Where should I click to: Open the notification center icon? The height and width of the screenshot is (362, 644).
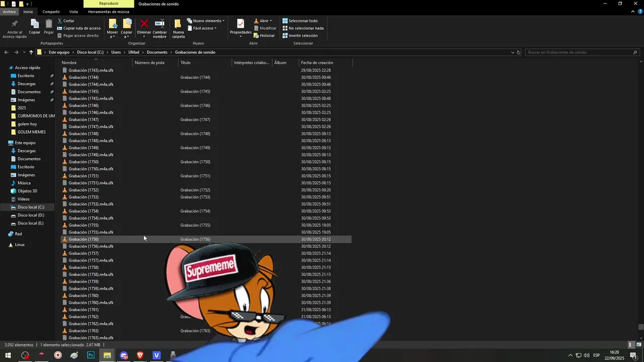click(633, 355)
